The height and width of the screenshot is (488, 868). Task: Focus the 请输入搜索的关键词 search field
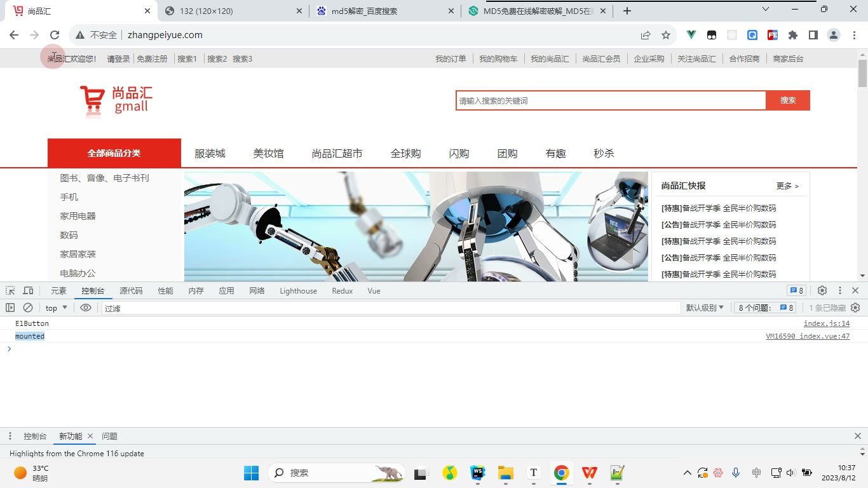[611, 100]
